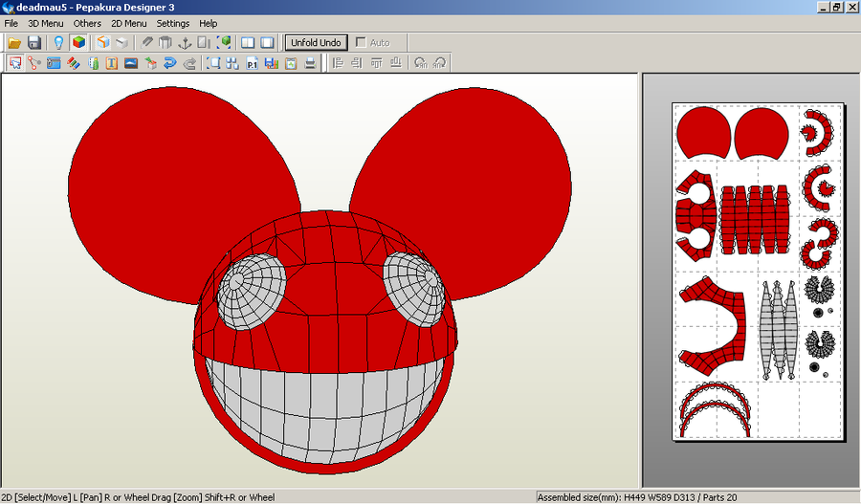Click the Unfold Undo button

tap(316, 42)
